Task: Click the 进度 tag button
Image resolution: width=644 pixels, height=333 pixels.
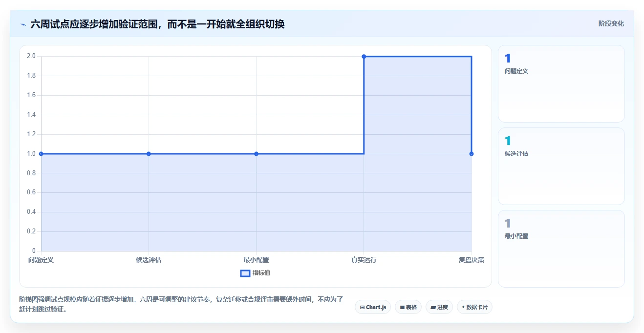Action: pos(439,307)
